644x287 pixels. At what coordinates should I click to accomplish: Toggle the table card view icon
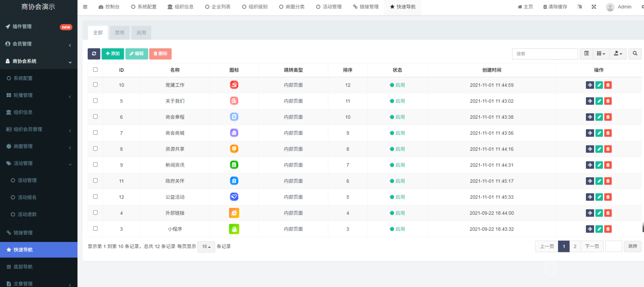587,54
